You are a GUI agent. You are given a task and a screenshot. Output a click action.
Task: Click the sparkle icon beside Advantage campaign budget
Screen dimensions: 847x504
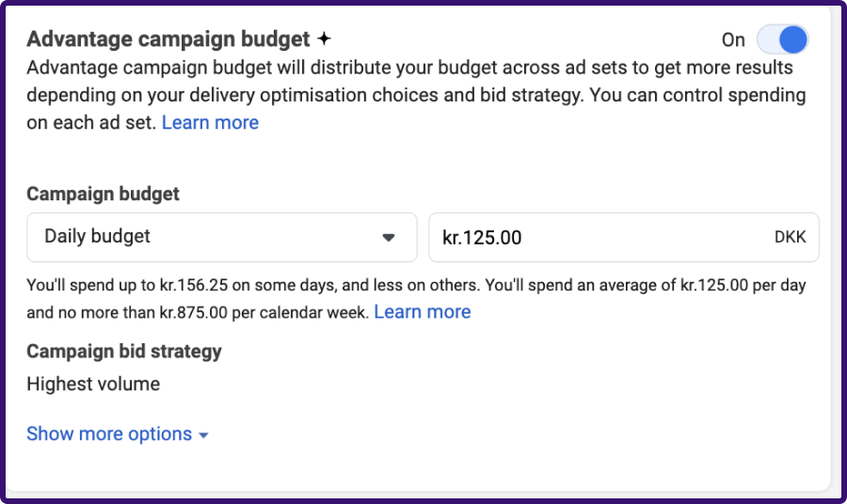324,39
